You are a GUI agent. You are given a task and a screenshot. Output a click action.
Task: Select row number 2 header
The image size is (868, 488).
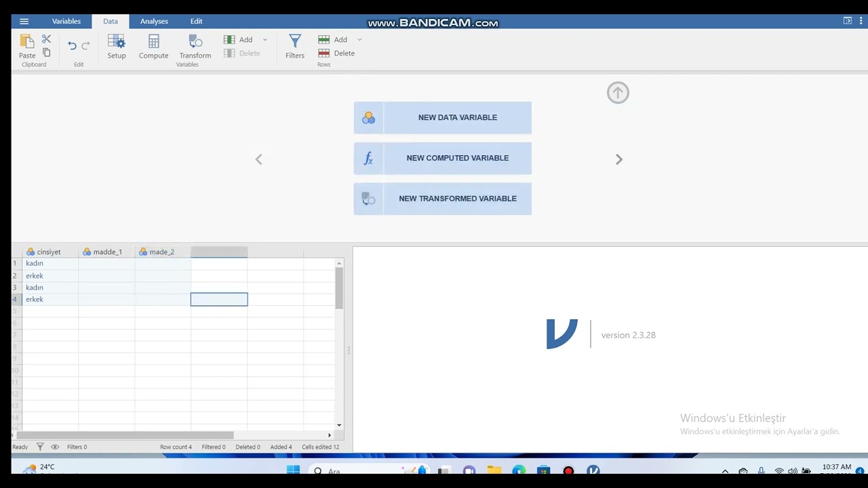16,276
